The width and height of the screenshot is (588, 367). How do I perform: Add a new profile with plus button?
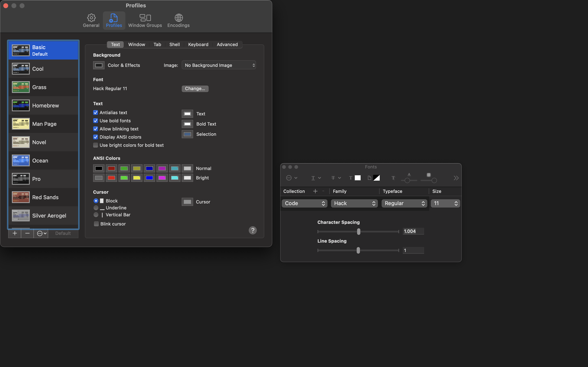[15, 233]
